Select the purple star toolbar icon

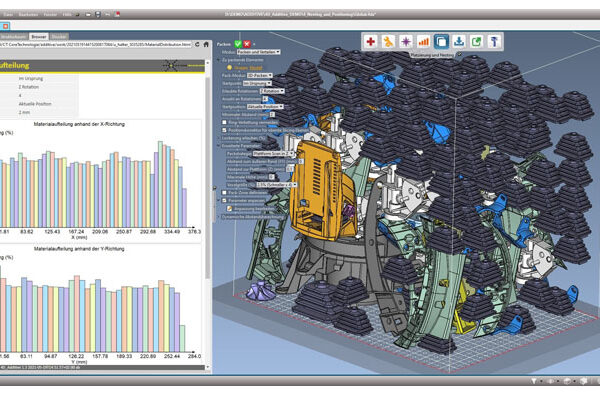click(406, 41)
